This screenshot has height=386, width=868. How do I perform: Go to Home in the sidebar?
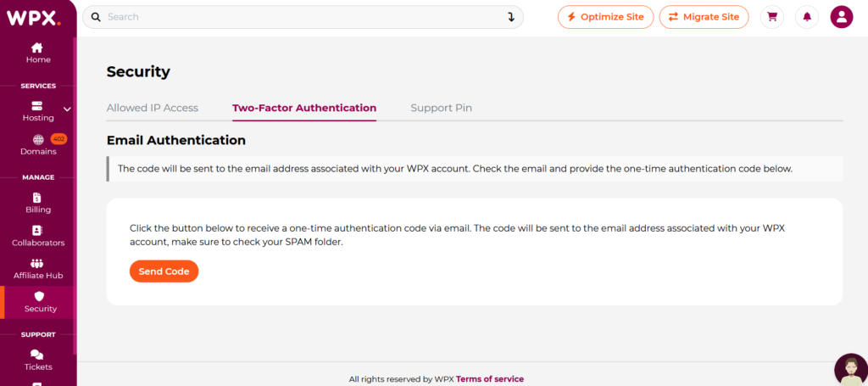tap(37, 53)
